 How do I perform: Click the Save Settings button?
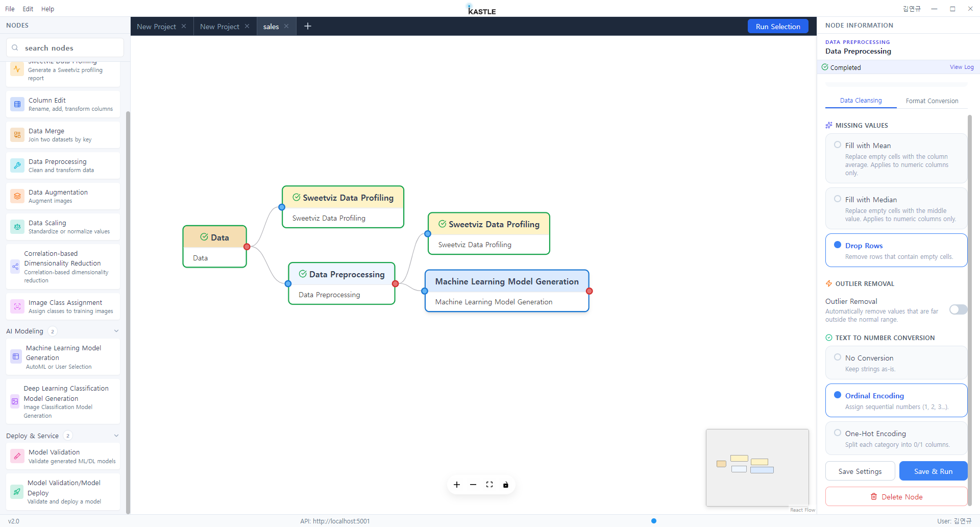coord(860,471)
